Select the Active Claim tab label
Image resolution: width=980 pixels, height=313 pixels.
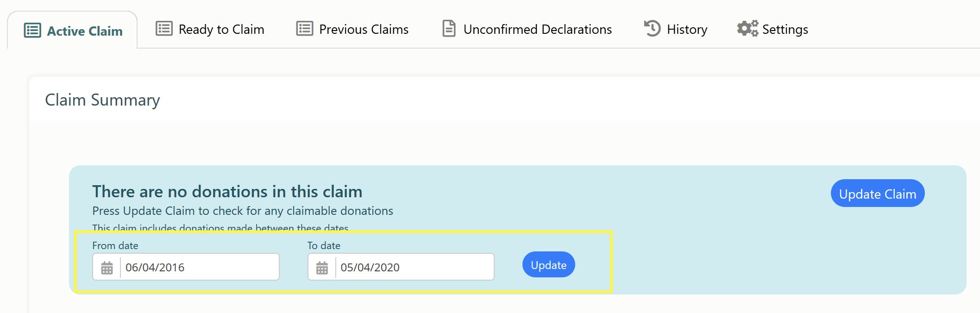coord(85,31)
